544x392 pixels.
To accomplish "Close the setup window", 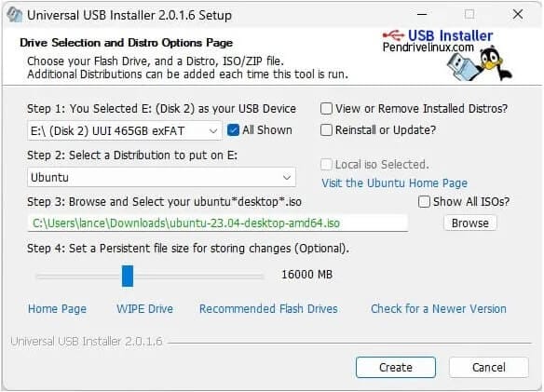I will click(x=518, y=14).
